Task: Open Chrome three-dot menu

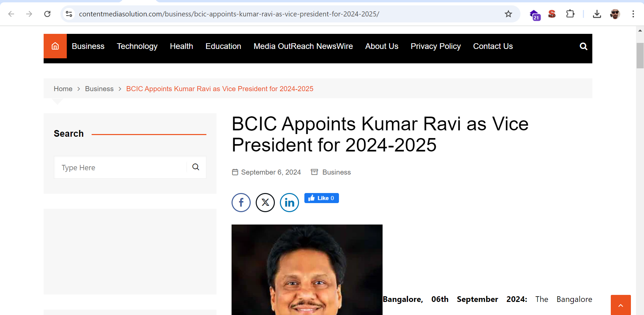Action: pyautogui.click(x=633, y=14)
